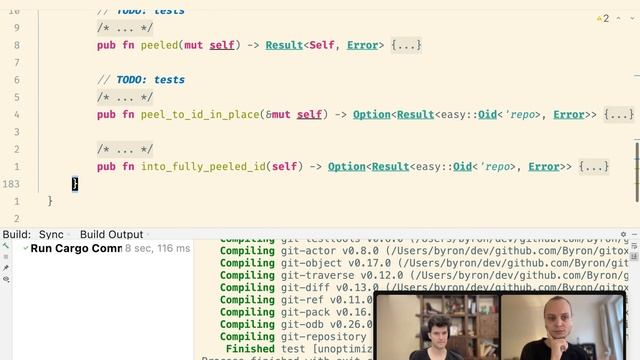Image resolution: width=640 pixels, height=360 pixels.
Task: Click the Compiling git-traverse v0.12.0 output line
Action: (424, 275)
